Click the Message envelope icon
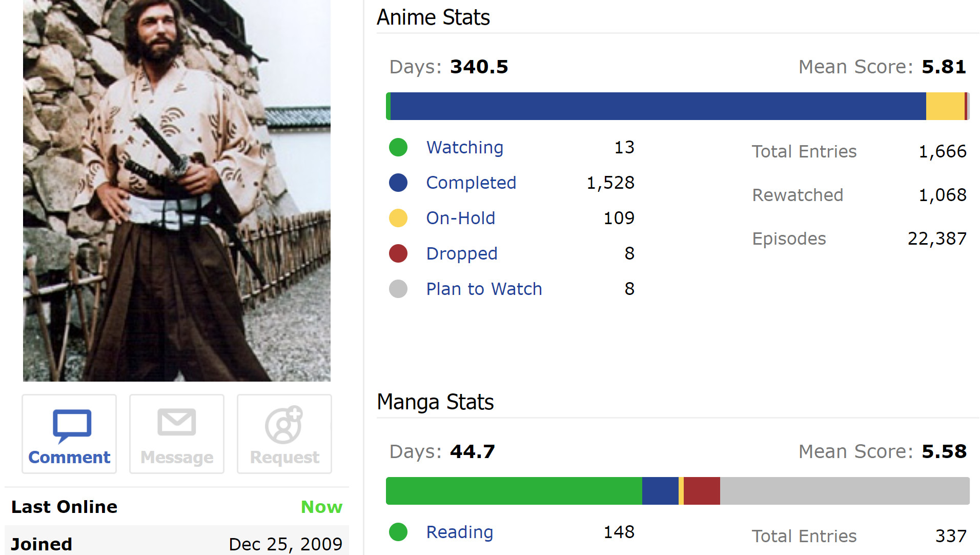The width and height of the screenshot is (980, 555). pos(176,422)
